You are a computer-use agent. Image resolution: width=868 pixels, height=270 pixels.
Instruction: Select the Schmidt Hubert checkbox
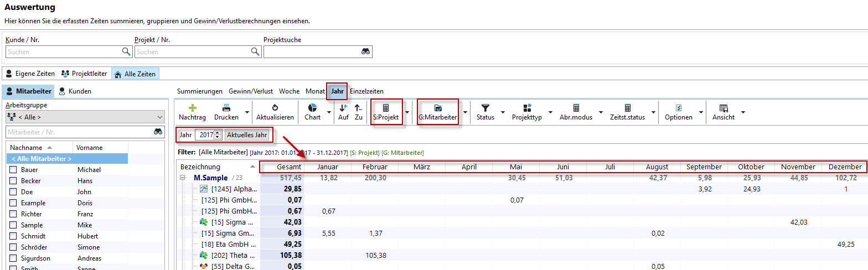pos(13,236)
